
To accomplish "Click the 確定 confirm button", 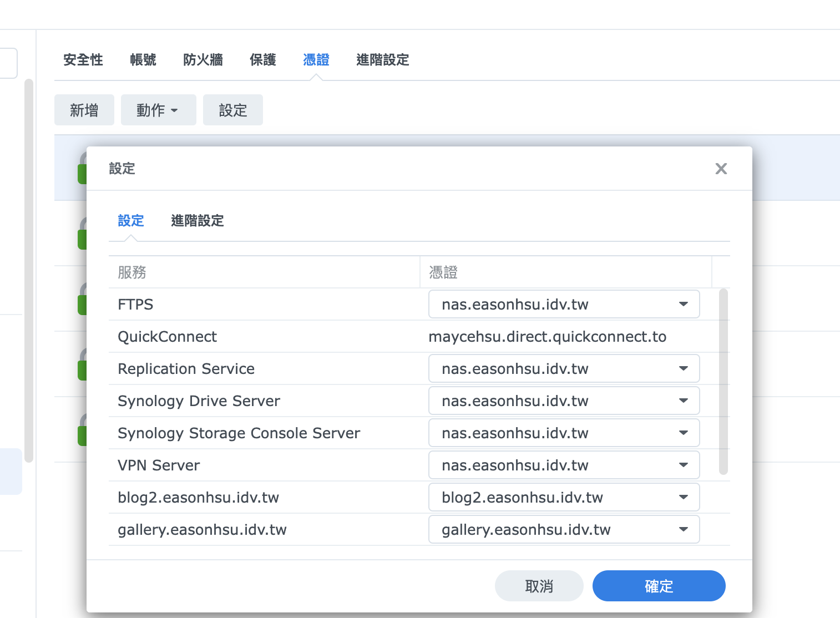I will (x=659, y=586).
